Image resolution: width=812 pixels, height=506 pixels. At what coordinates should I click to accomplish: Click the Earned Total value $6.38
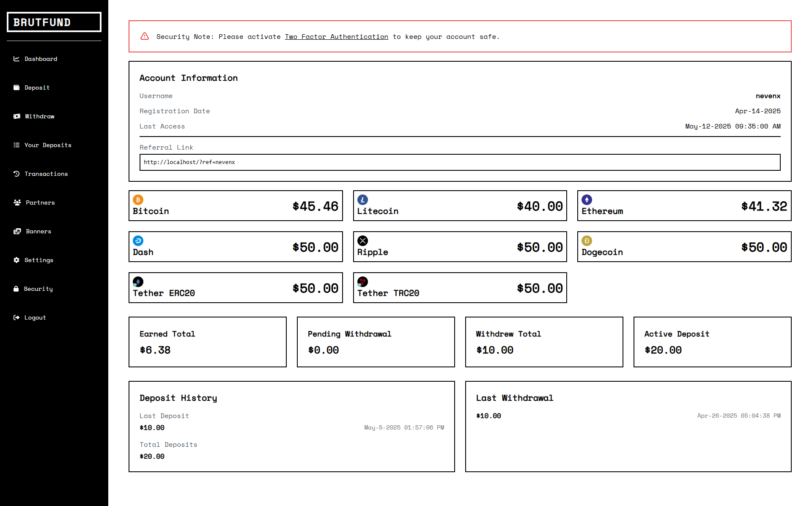coord(155,350)
